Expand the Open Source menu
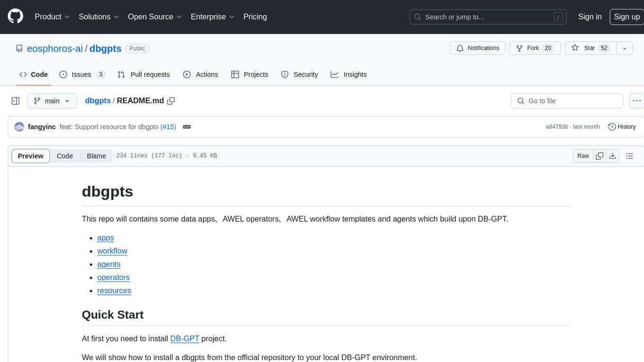 point(155,17)
